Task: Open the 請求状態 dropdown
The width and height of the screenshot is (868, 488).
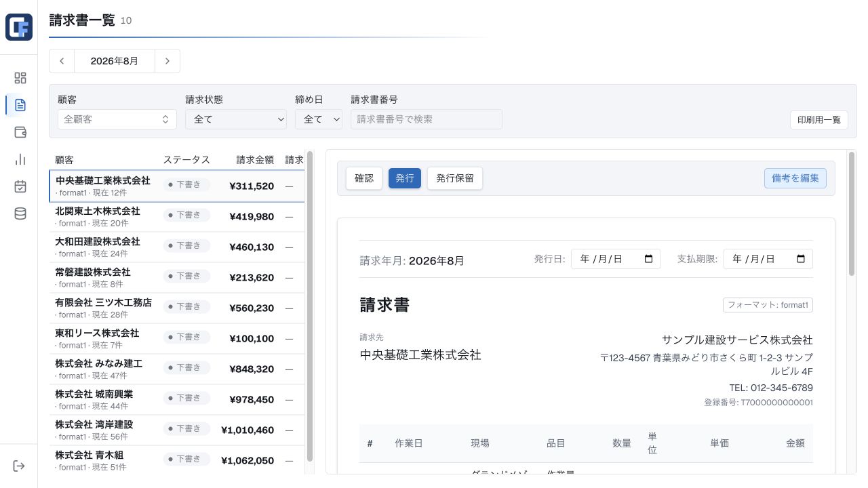Action: (x=236, y=119)
